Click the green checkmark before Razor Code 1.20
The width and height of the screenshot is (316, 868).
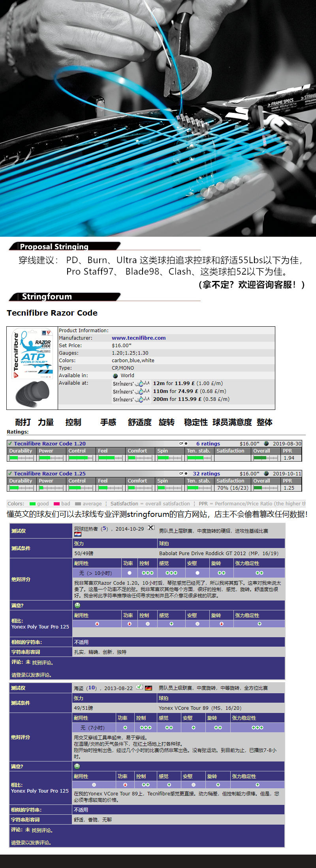click(x=10, y=443)
